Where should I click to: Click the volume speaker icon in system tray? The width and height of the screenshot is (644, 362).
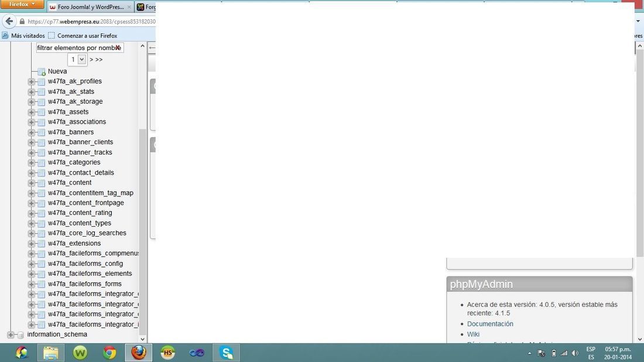pyautogui.click(x=575, y=353)
